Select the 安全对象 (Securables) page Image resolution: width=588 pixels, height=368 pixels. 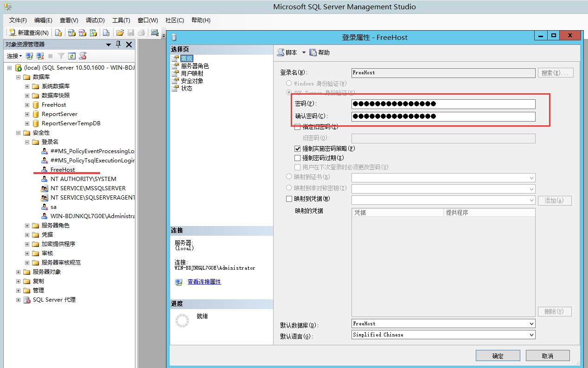coord(192,81)
